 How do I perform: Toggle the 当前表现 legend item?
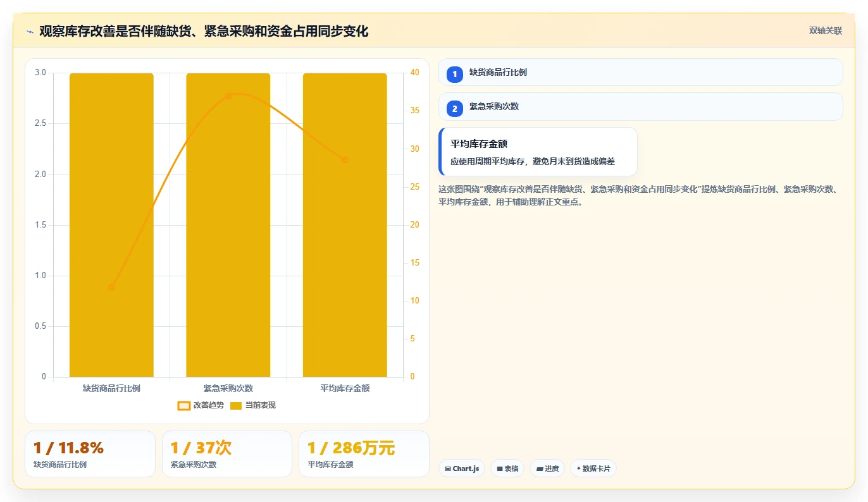[x=252, y=405]
